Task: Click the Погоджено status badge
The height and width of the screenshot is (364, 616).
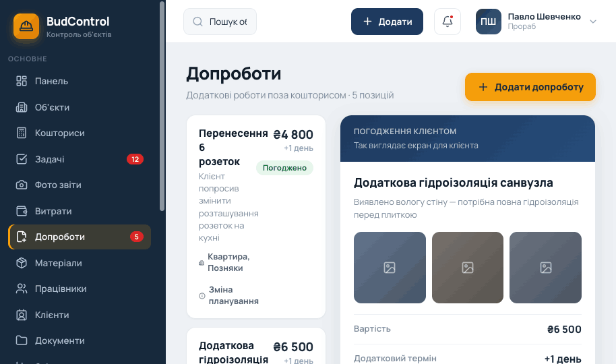Action: click(284, 168)
